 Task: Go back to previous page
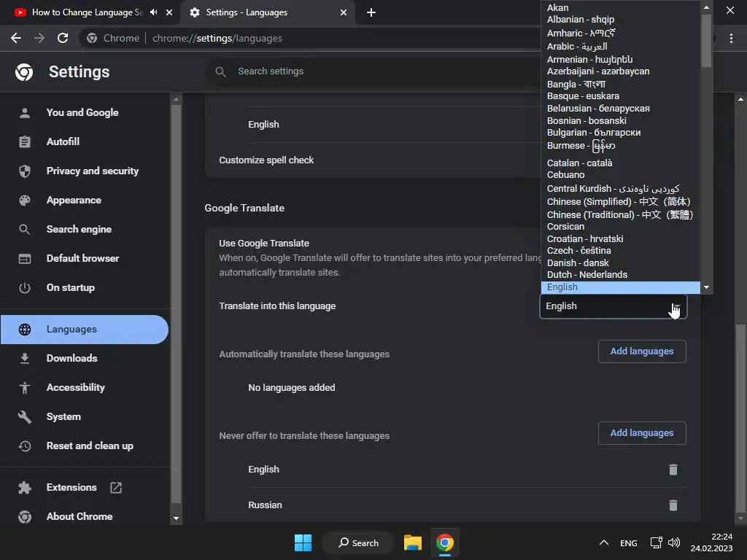coord(16,38)
